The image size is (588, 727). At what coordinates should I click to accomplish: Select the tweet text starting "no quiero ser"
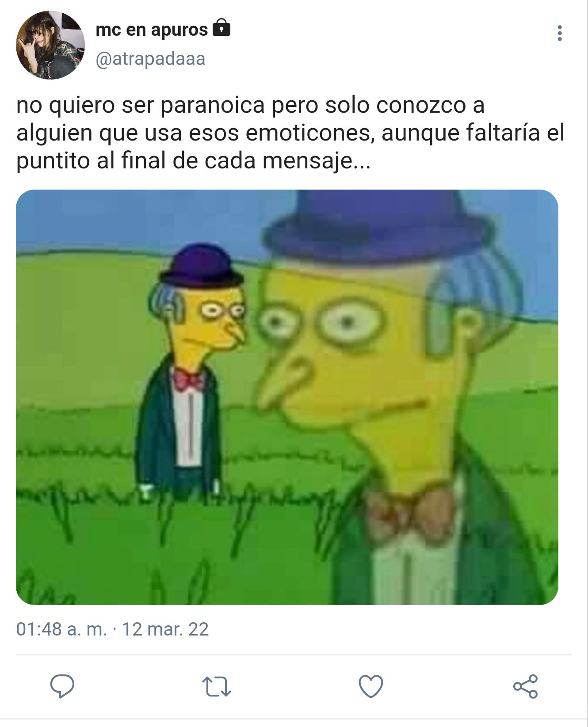[x=290, y=133]
